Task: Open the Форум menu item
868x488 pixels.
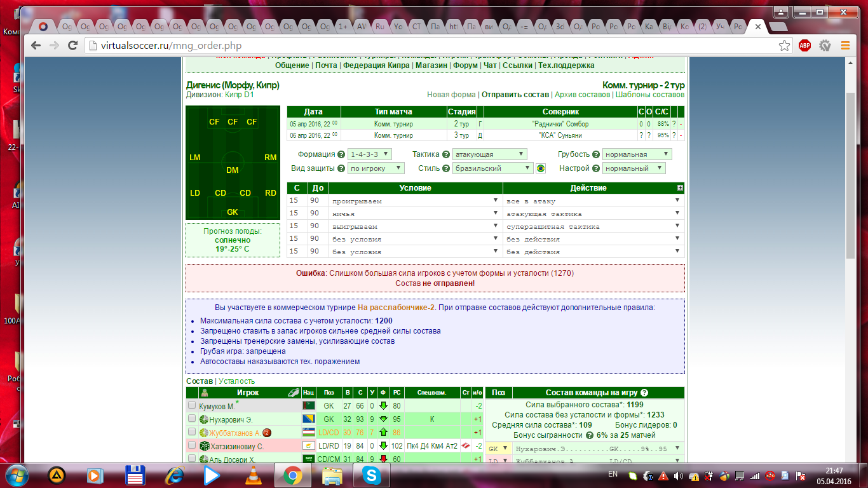Action: [466, 65]
